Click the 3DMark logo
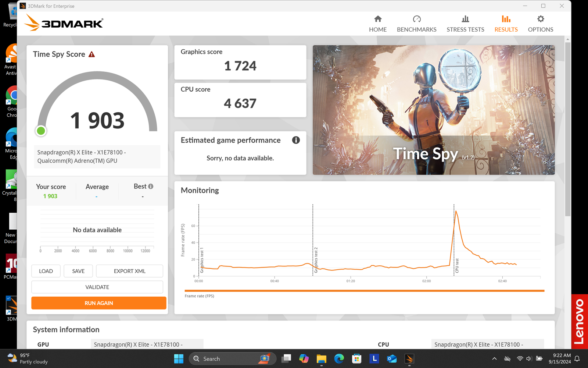 64,23
